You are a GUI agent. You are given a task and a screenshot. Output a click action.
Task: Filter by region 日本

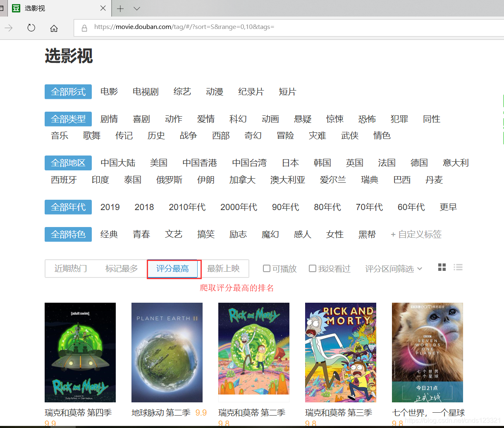pyautogui.click(x=290, y=163)
